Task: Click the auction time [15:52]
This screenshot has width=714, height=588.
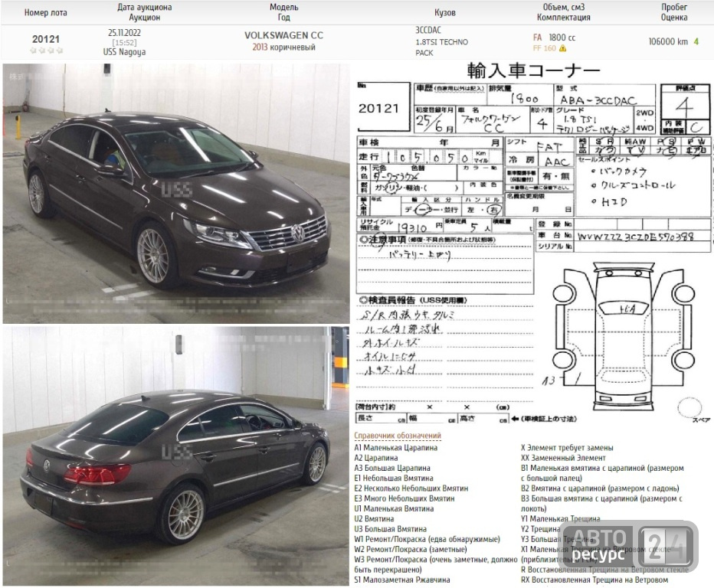Action: (x=124, y=43)
